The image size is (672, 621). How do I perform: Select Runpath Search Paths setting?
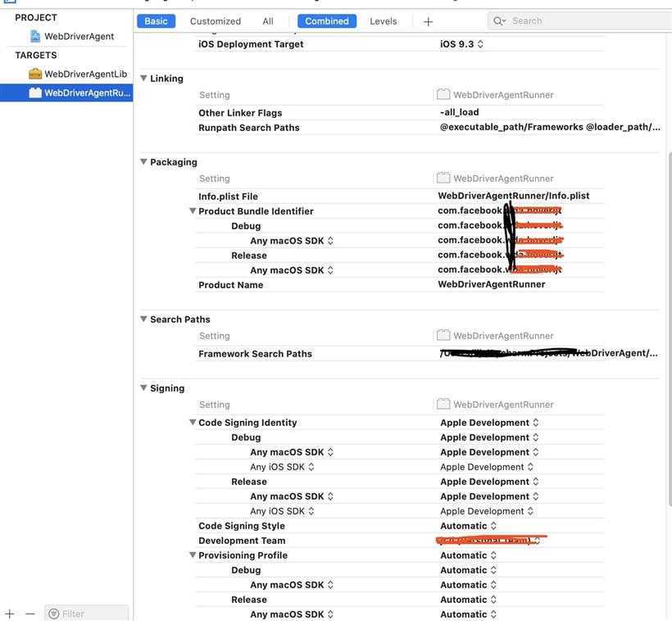click(249, 128)
